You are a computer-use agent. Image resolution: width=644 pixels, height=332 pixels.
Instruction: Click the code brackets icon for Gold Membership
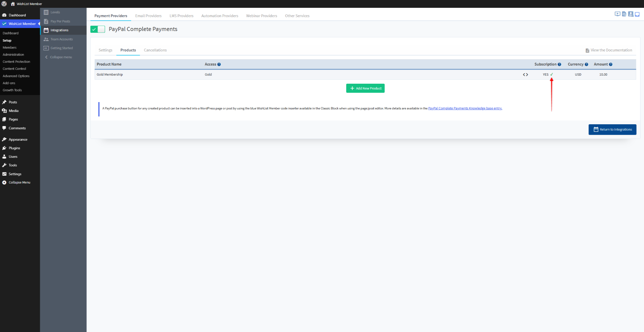tap(525, 75)
